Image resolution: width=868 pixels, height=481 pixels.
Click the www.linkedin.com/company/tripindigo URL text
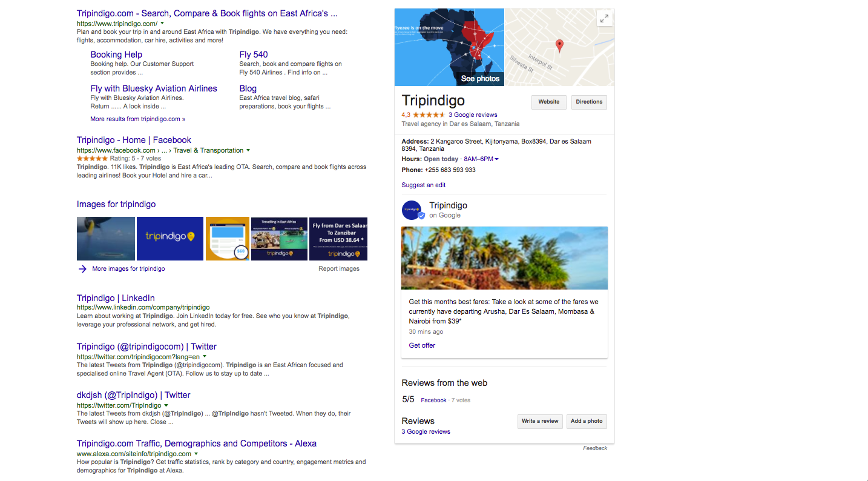143,308
